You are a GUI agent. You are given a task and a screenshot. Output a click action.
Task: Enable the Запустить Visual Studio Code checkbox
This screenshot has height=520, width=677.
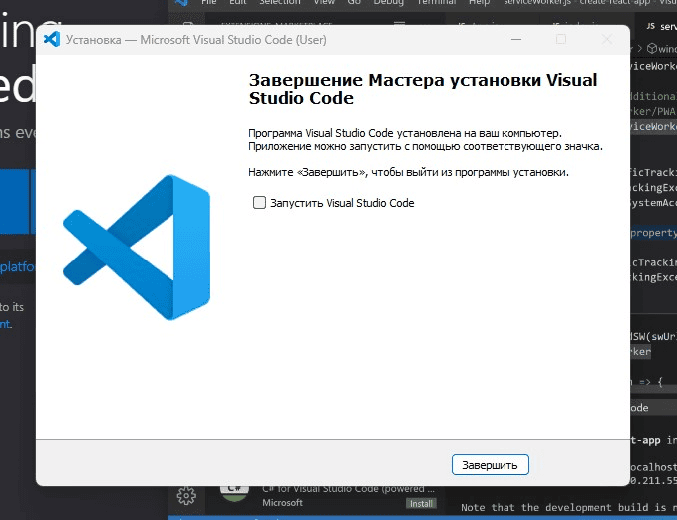click(x=259, y=203)
